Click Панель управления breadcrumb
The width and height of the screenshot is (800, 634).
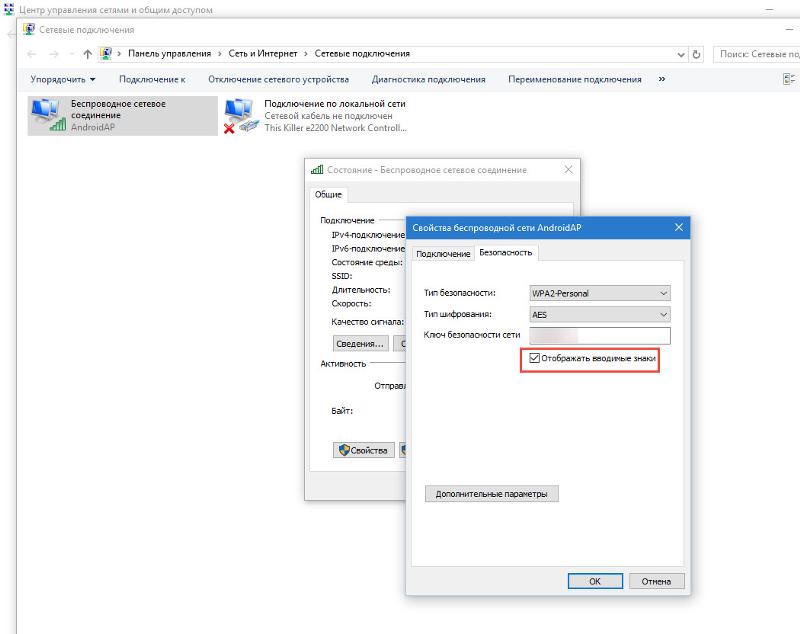point(169,54)
